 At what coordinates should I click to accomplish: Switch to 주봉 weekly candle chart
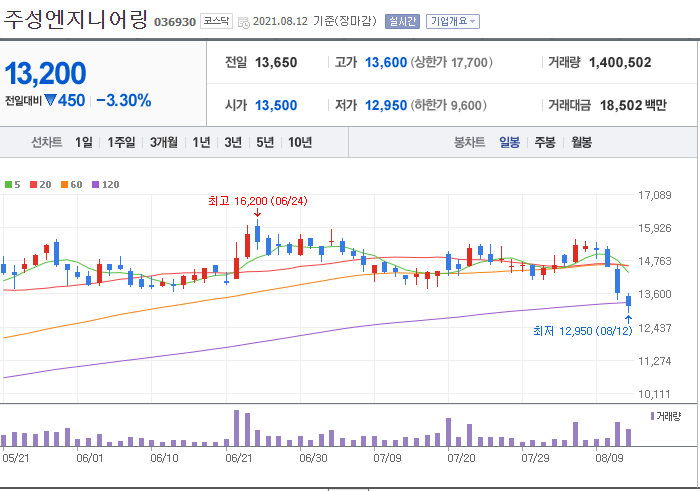[545, 142]
